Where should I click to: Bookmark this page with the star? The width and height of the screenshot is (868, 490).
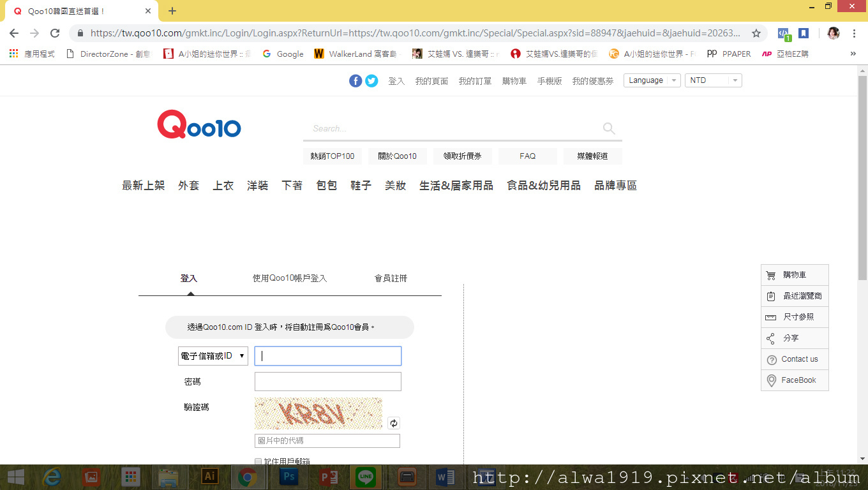click(x=756, y=33)
